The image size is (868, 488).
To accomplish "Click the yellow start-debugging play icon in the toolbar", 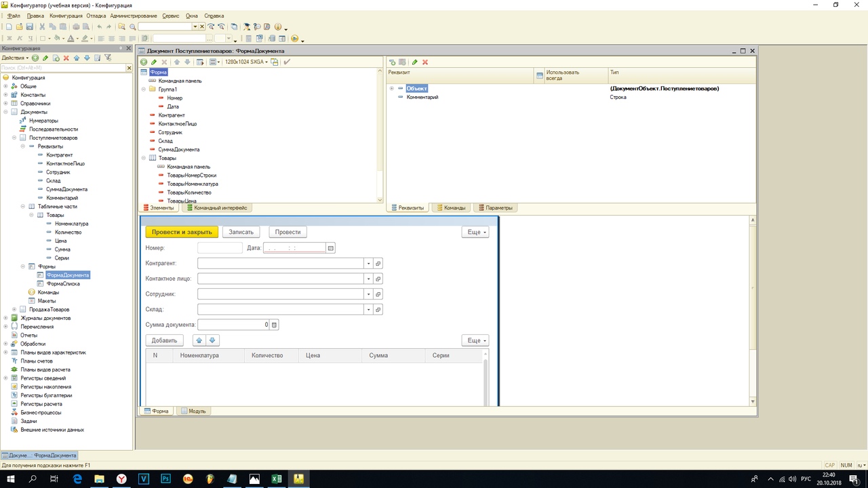I will 295,39.
